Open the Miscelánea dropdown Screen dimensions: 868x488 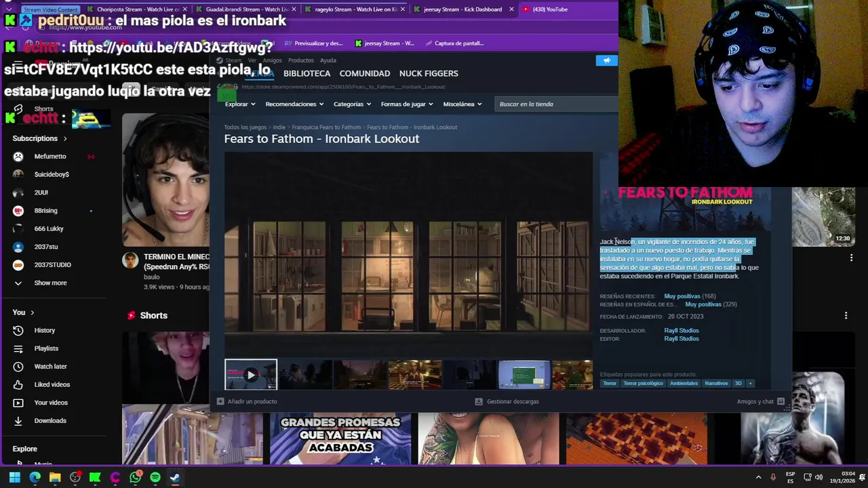click(462, 104)
